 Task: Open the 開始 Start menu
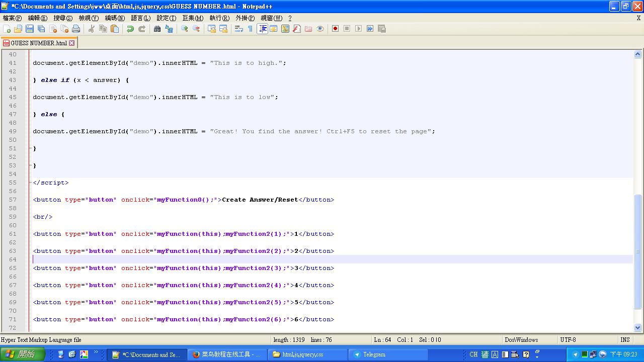click(23, 354)
